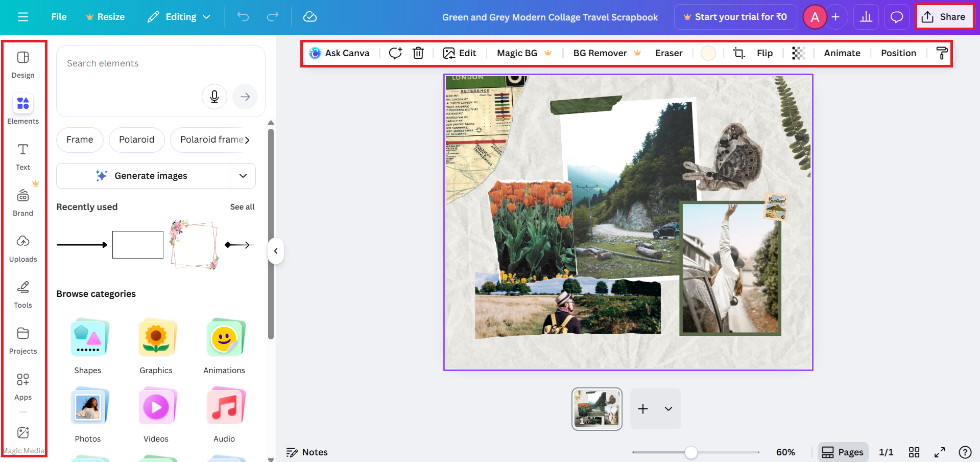
Task: Open the File menu
Action: 58,16
